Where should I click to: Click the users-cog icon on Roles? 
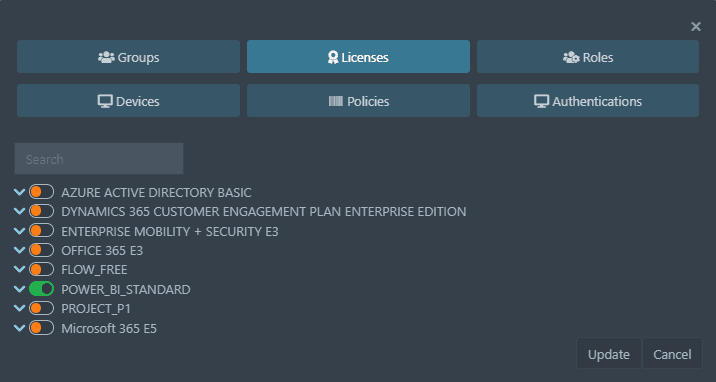571,57
